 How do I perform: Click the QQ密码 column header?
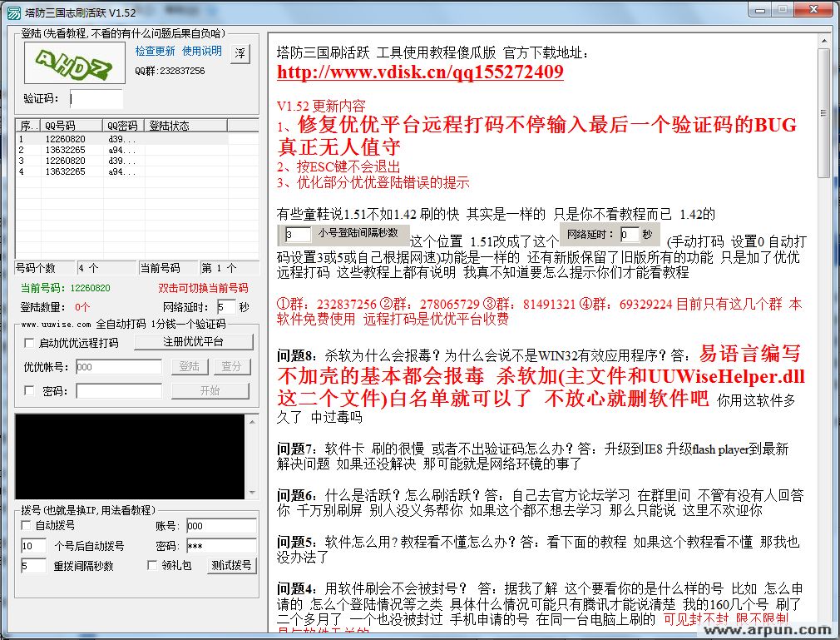coord(123,126)
